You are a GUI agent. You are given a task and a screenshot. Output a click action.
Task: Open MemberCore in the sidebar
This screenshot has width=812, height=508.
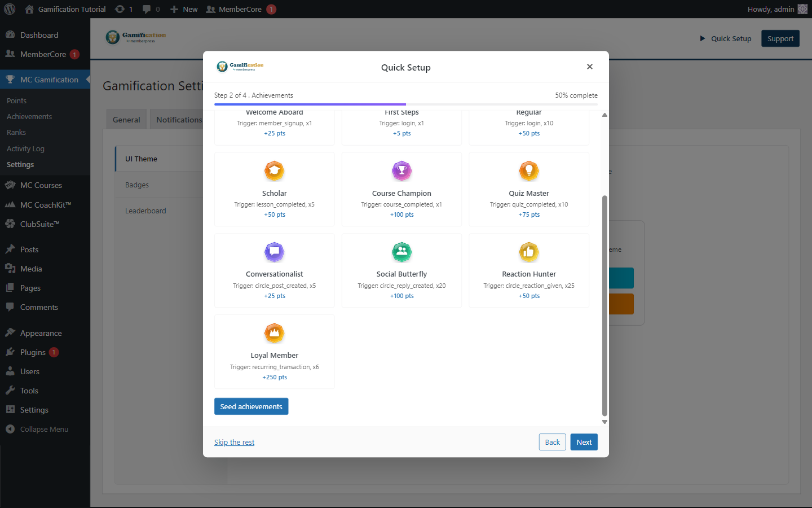coord(45,54)
